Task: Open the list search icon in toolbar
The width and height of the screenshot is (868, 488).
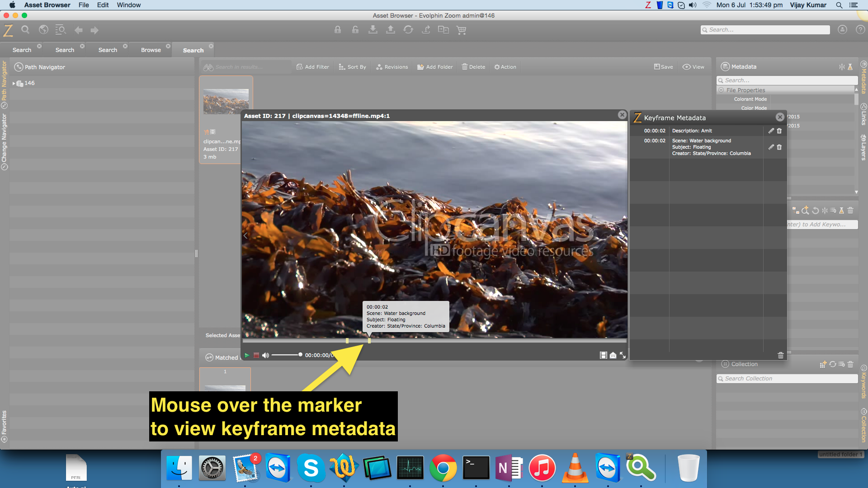Action: (61, 30)
